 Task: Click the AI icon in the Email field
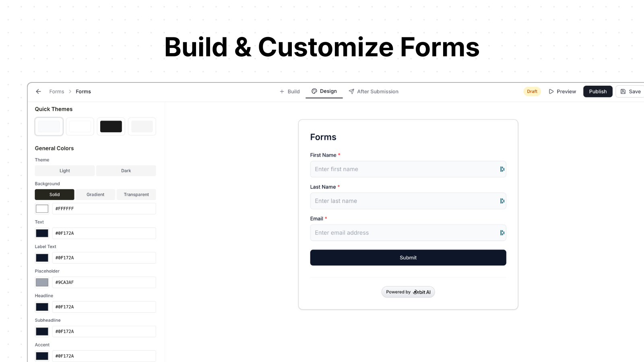point(502,232)
